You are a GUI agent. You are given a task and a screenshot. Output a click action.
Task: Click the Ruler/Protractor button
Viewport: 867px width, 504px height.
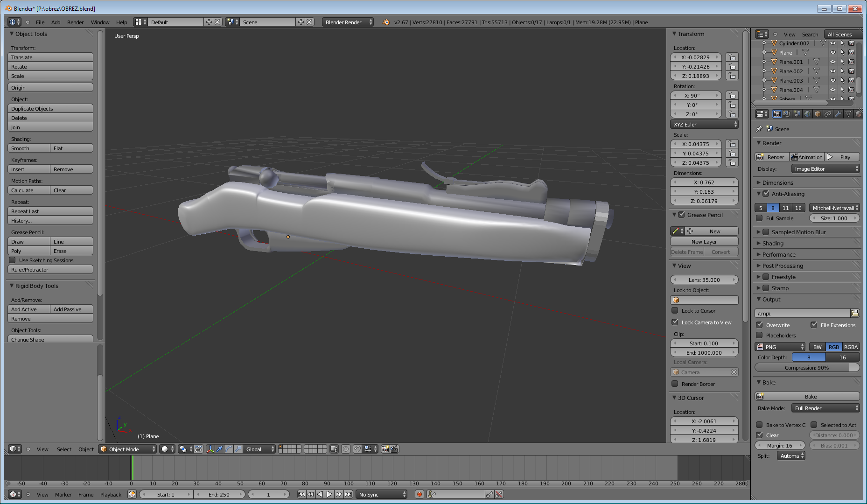[x=50, y=269]
